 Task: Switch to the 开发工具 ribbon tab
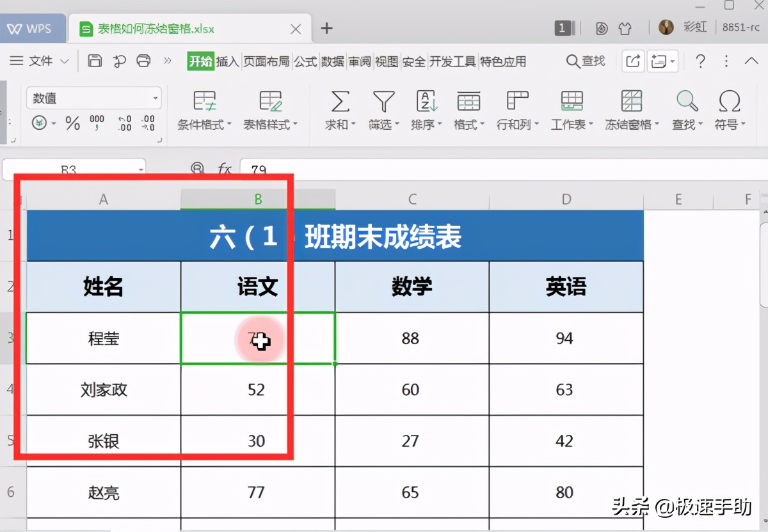(x=452, y=61)
